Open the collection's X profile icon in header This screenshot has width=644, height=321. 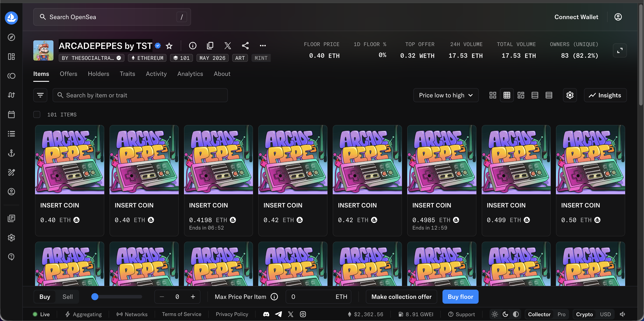tap(228, 46)
